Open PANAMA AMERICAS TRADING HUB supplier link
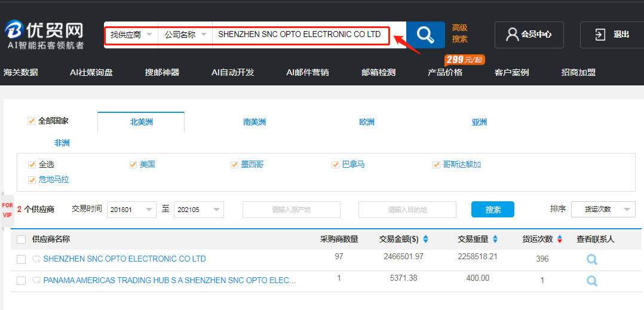644x310 pixels. coord(170,281)
